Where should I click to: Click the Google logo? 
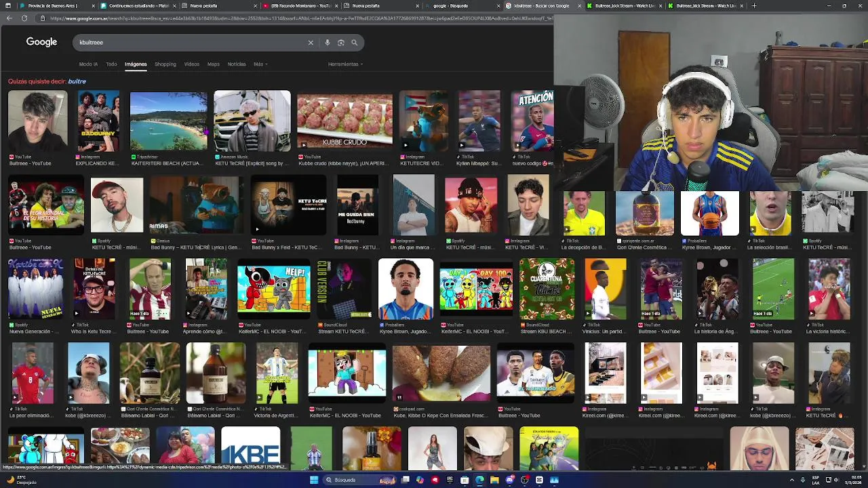[41, 42]
